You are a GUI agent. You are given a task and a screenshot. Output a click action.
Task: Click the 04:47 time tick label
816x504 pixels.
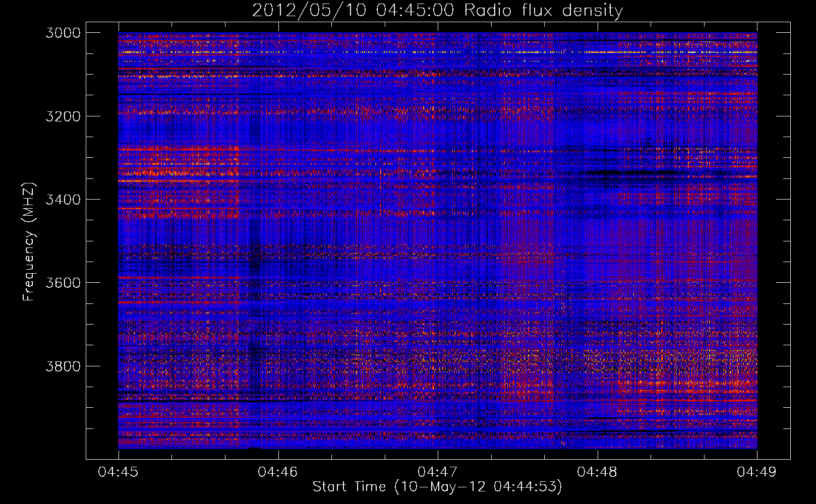click(x=437, y=472)
